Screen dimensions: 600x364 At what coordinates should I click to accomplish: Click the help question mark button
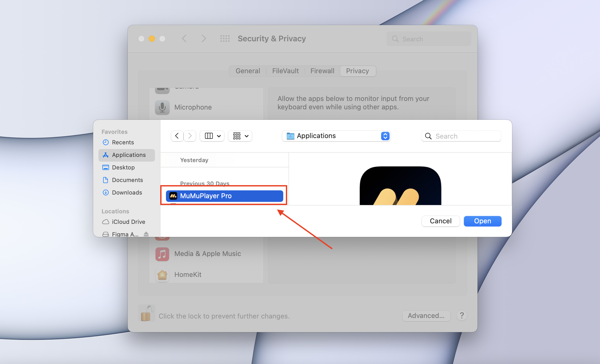462,316
